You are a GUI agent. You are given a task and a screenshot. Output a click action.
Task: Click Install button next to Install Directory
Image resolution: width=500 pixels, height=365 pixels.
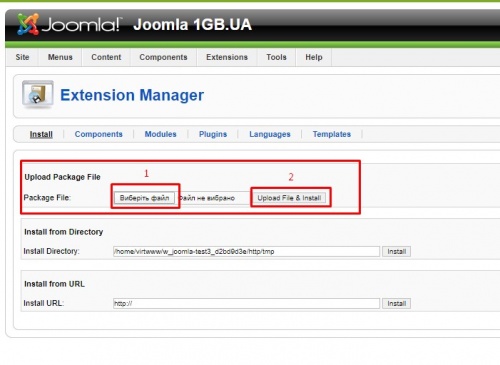396,251
